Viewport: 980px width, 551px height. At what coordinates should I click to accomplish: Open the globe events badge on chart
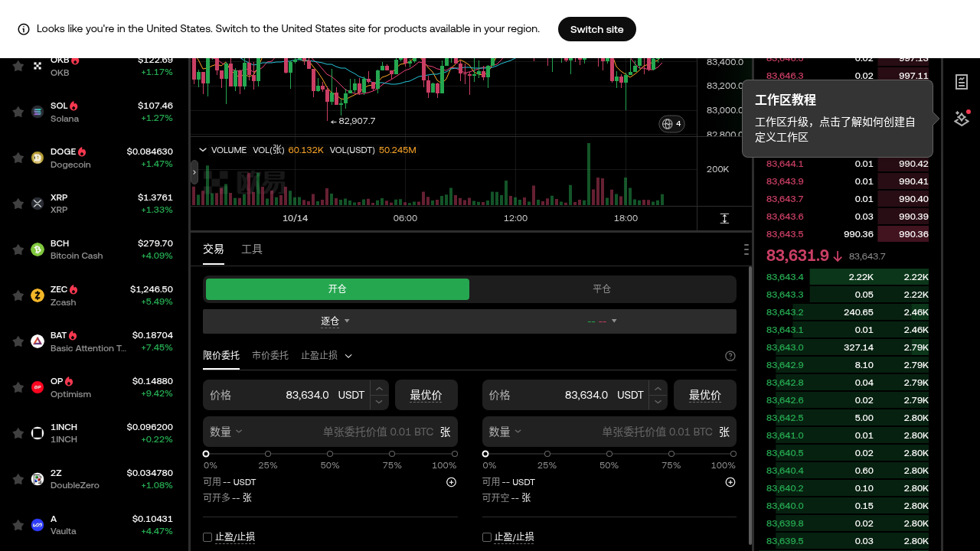[671, 124]
